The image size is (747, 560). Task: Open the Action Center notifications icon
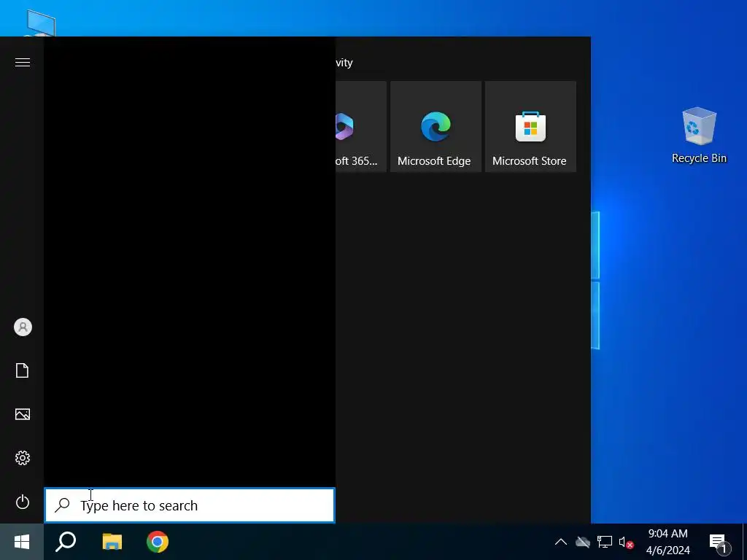point(719,542)
